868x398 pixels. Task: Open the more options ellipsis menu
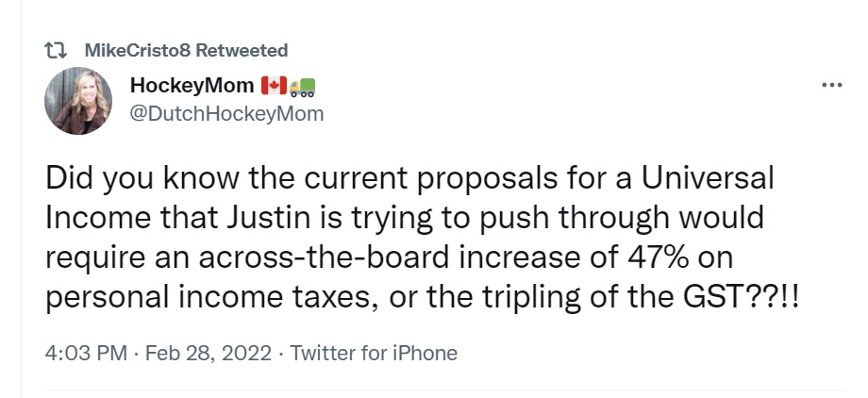[x=831, y=86]
